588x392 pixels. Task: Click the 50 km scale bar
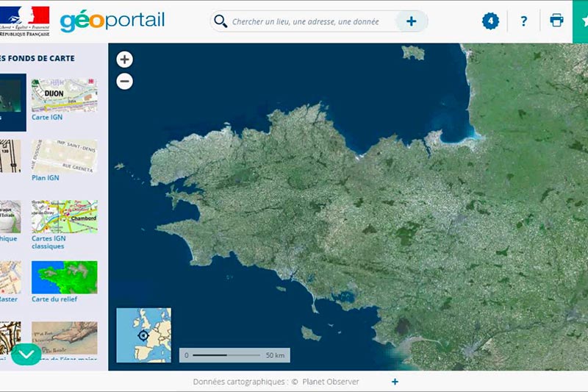coord(234,355)
